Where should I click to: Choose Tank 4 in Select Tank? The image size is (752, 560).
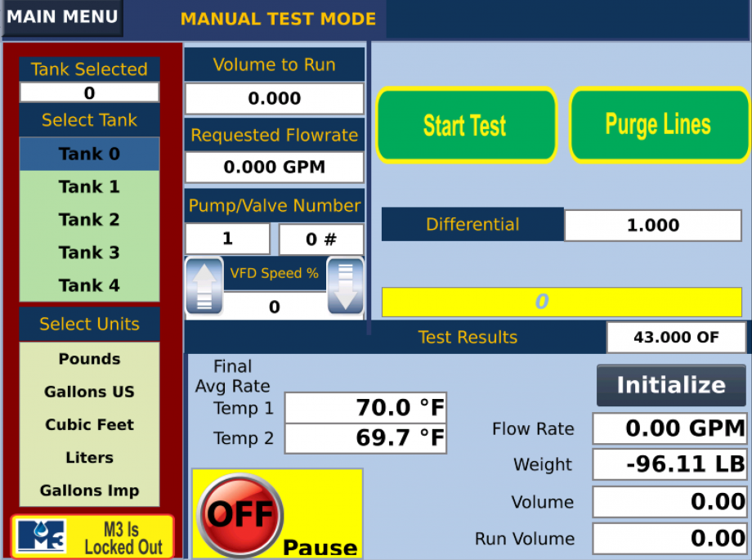(x=89, y=285)
